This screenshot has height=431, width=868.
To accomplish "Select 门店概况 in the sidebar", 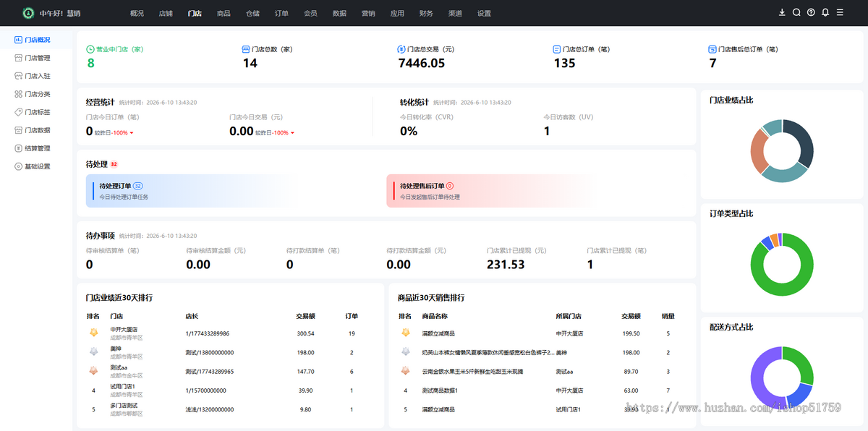I will pos(36,40).
